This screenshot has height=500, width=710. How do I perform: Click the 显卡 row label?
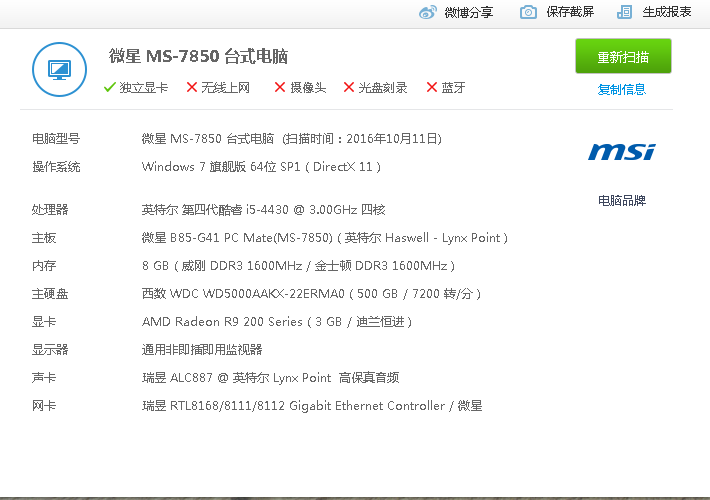click(x=44, y=322)
